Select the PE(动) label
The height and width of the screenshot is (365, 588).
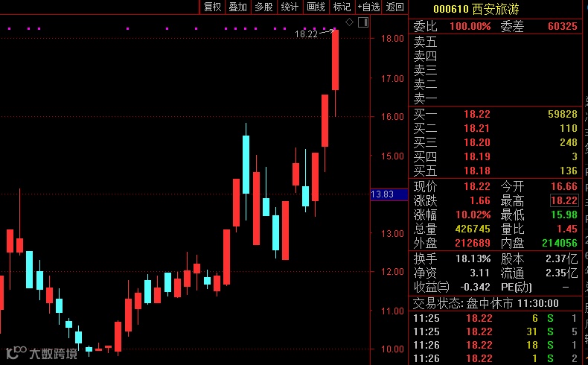point(517,288)
